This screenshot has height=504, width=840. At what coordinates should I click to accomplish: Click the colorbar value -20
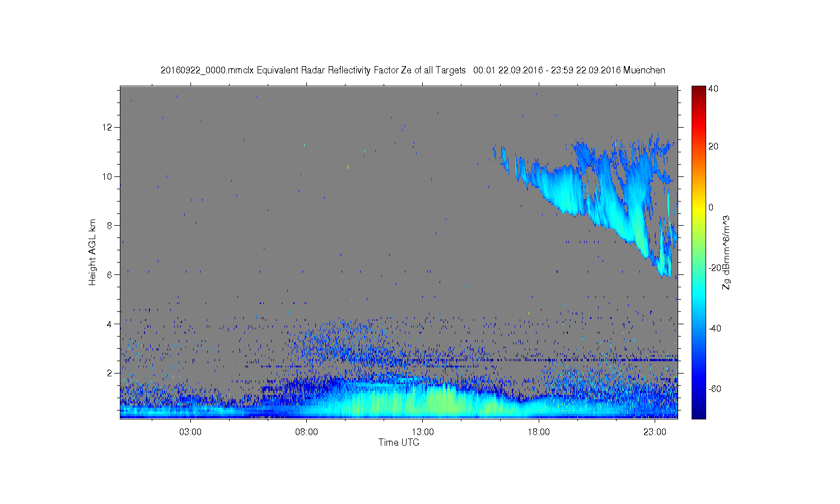715,268
